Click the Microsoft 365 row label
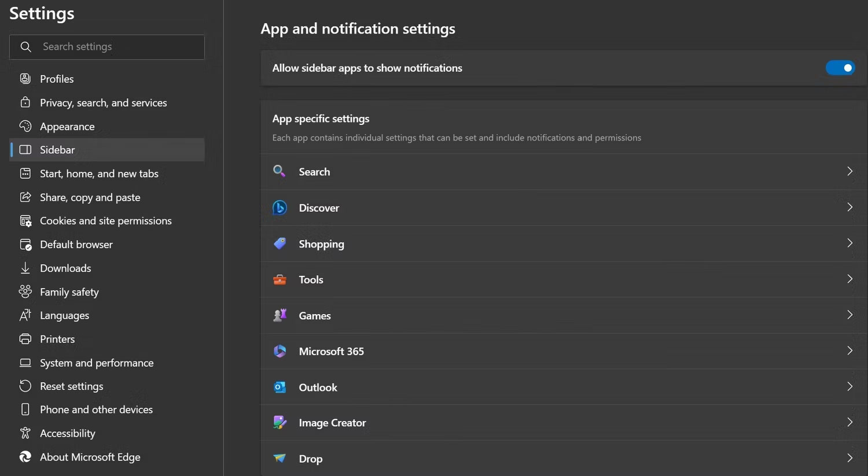 pos(331,351)
